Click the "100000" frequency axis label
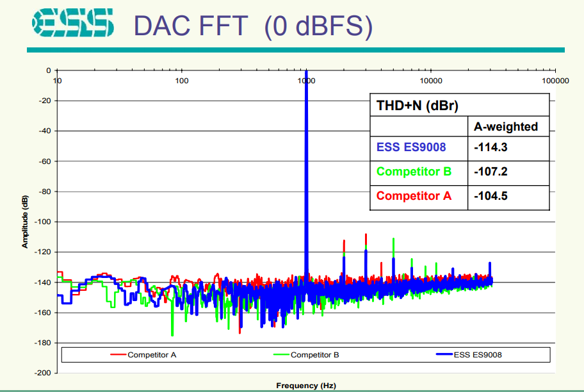 point(555,81)
